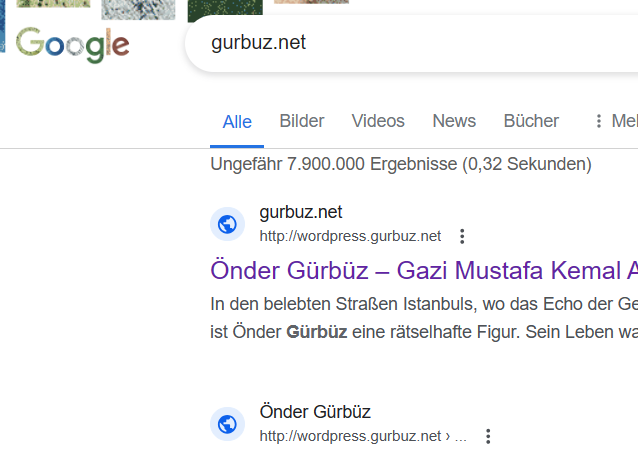Select the Alle tab
Viewport: 638px width, 461px height.
[237, 122]
